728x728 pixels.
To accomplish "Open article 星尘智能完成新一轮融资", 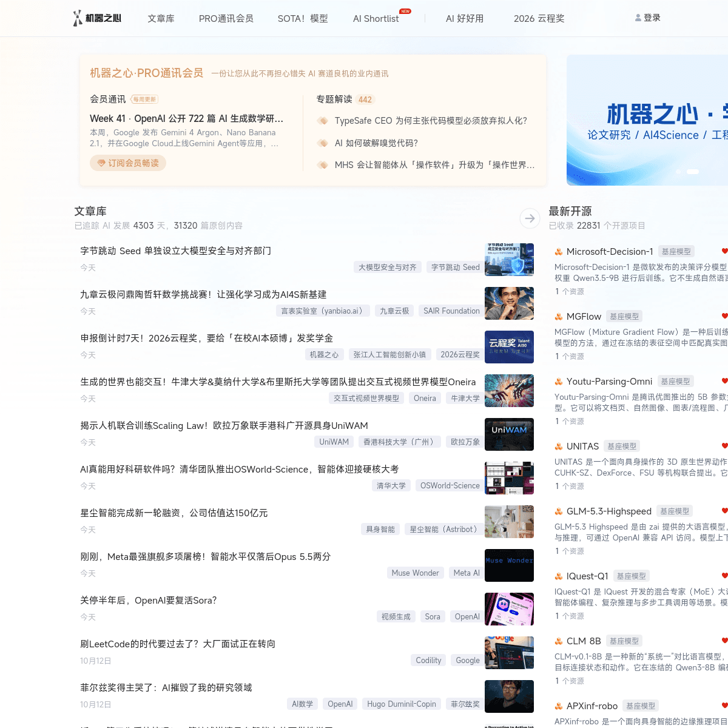I will [x=174, y=513].
